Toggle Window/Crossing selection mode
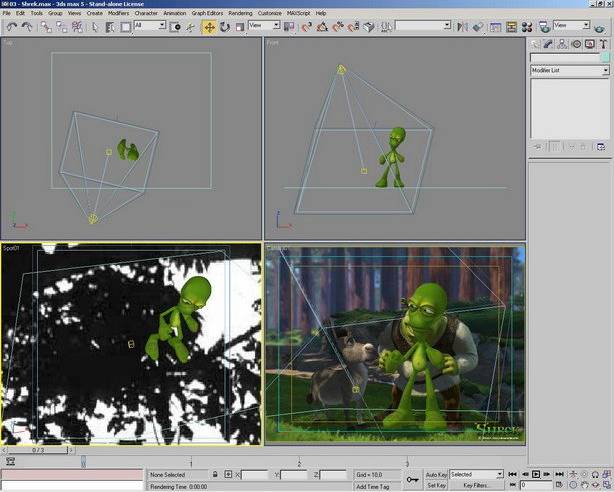The height and width of the screenshot is (492, 614). 175,27
